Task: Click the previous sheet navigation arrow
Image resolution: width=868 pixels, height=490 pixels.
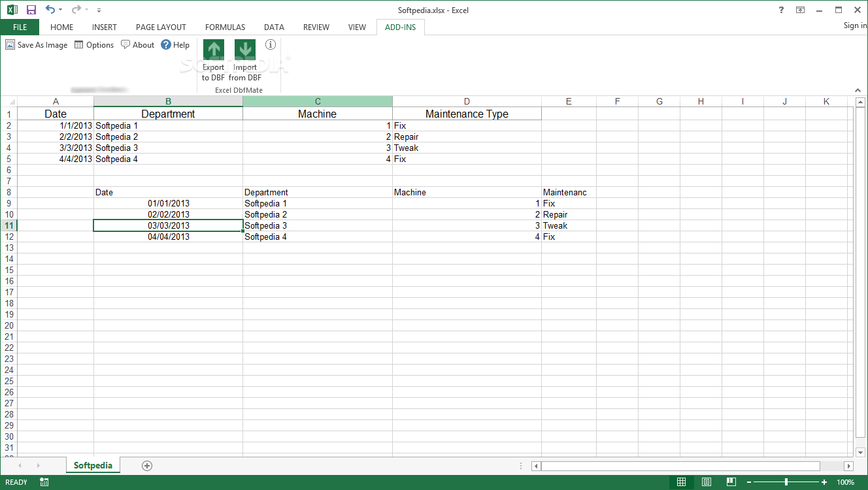Action: [20, 465]
